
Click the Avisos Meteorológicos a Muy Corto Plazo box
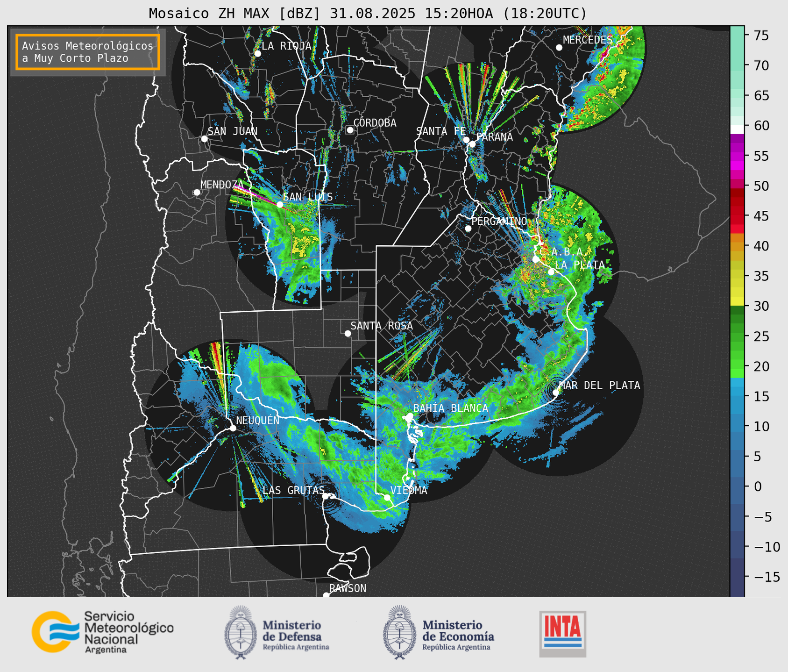88,52
